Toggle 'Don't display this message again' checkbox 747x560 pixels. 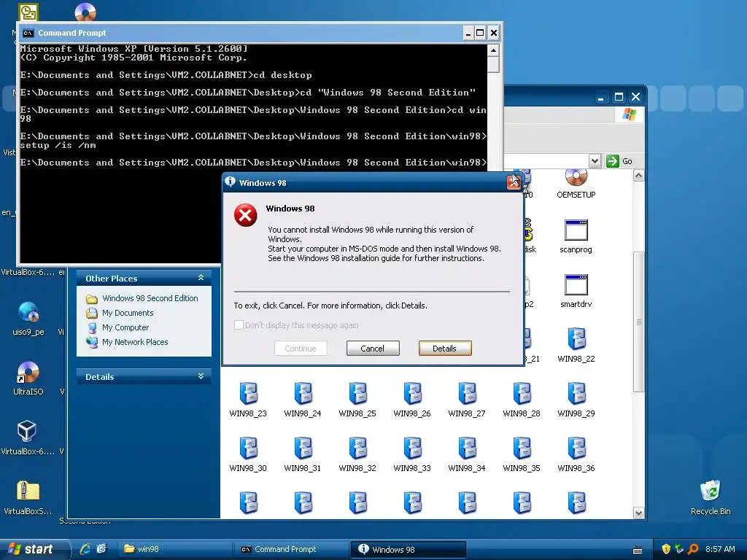coord(239,324)
